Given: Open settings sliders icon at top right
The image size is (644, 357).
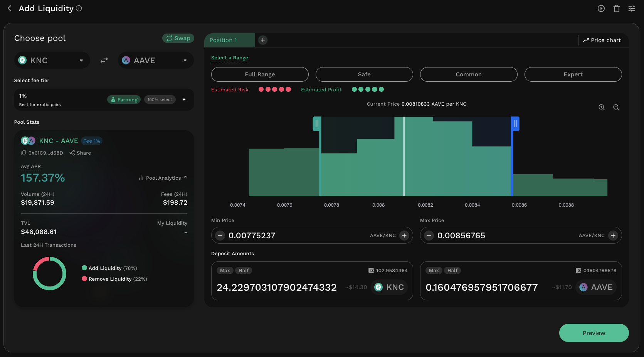Looking at the screenshot, I should (x=632, y=8).
